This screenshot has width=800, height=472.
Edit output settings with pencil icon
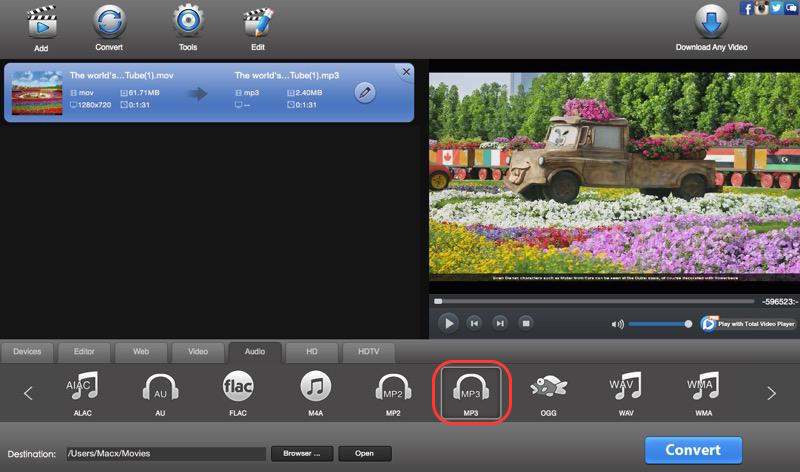click(x=366, y=93)
